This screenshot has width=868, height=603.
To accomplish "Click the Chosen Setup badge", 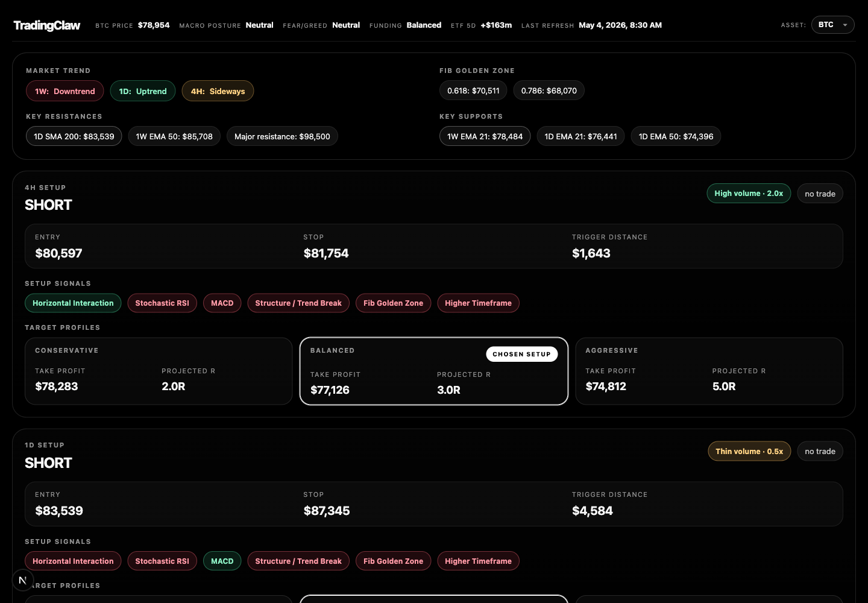I will (521, 354).
